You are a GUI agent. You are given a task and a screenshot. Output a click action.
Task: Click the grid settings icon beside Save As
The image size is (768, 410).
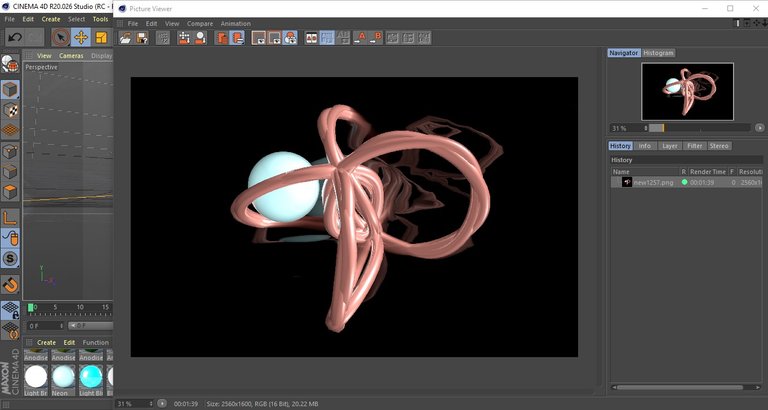click(163, 38)
